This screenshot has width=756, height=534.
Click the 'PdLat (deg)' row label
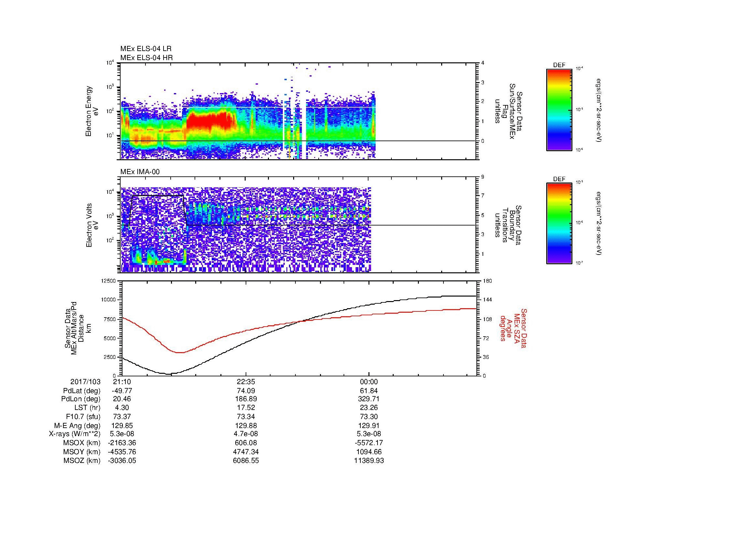[82, 391]
